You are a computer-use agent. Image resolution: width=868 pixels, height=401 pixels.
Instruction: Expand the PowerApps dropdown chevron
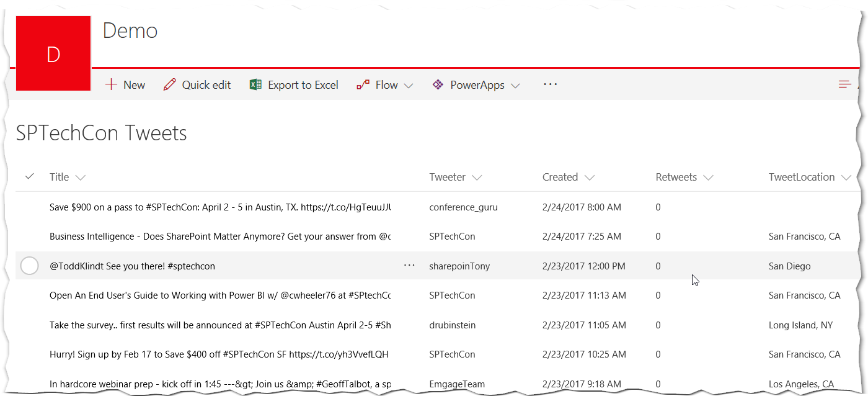point(515,86)
